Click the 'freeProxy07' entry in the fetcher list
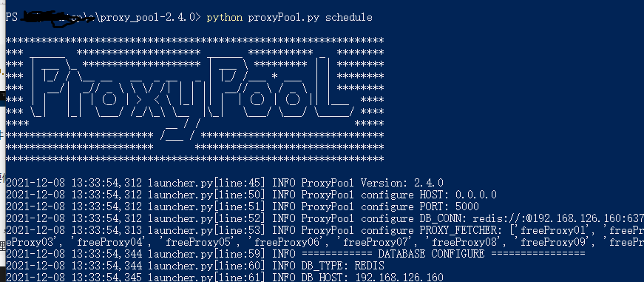This screenshot has height=282, width=644. [x=376, y=242]
